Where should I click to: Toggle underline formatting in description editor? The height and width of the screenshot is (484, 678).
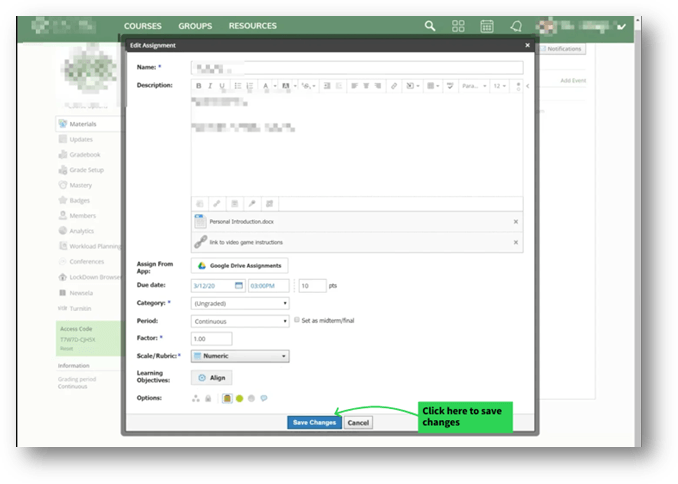222,86
